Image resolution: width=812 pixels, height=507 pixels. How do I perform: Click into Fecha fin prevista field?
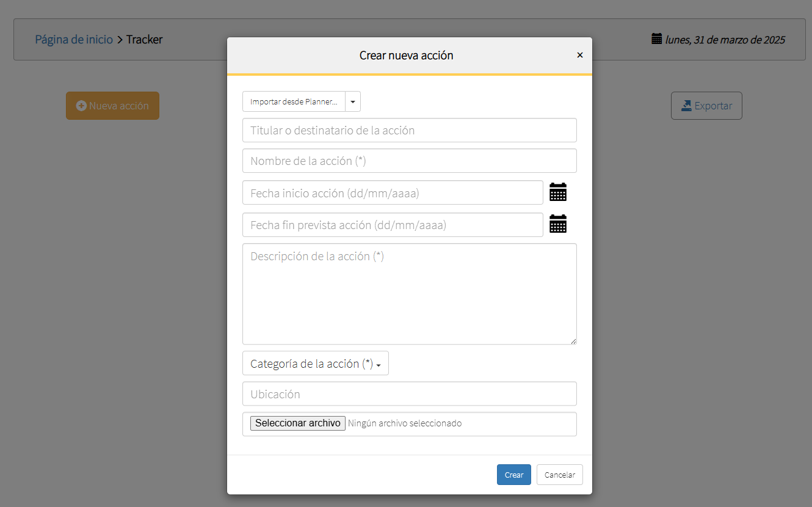point(393,225)
